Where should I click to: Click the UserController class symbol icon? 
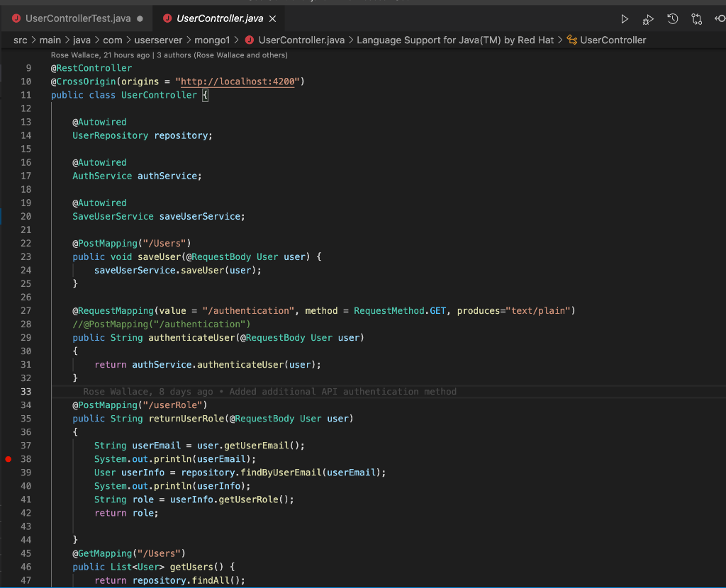(x=571, y=40)
